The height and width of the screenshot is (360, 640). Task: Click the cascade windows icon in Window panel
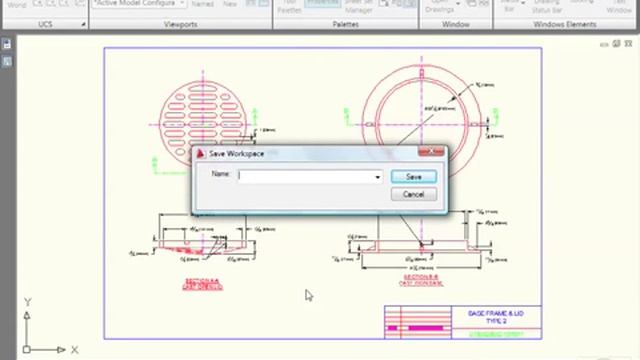tap(471, 3)
